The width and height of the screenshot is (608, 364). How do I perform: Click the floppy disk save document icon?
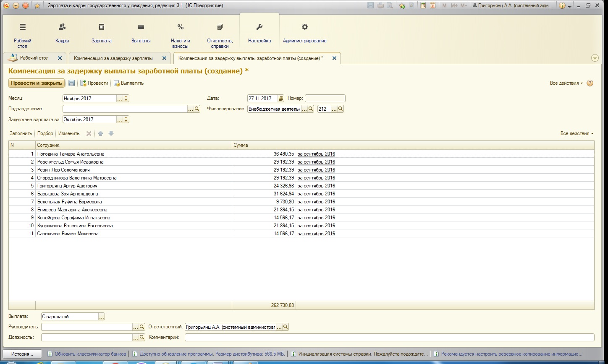71,83
